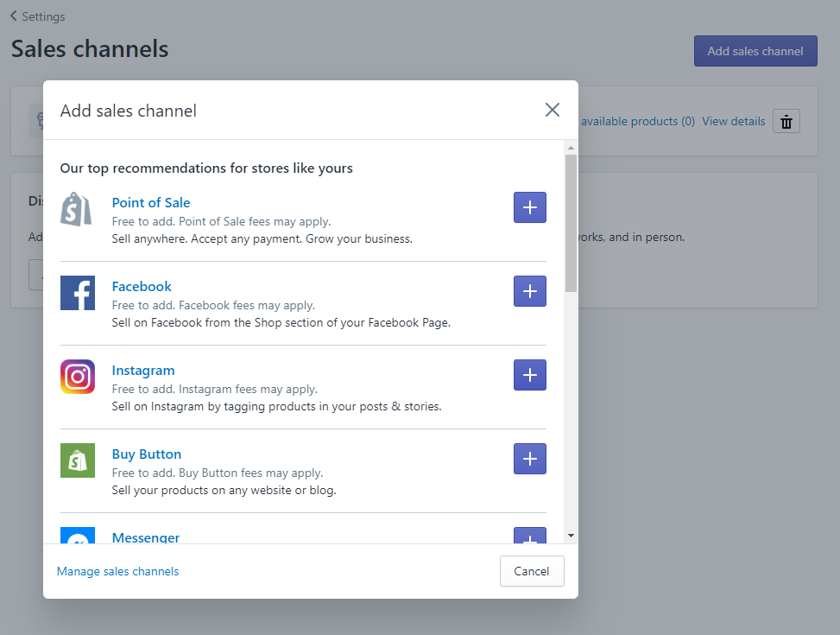
Task: Click the green Buy Button icon
Action: click(78, 460)
